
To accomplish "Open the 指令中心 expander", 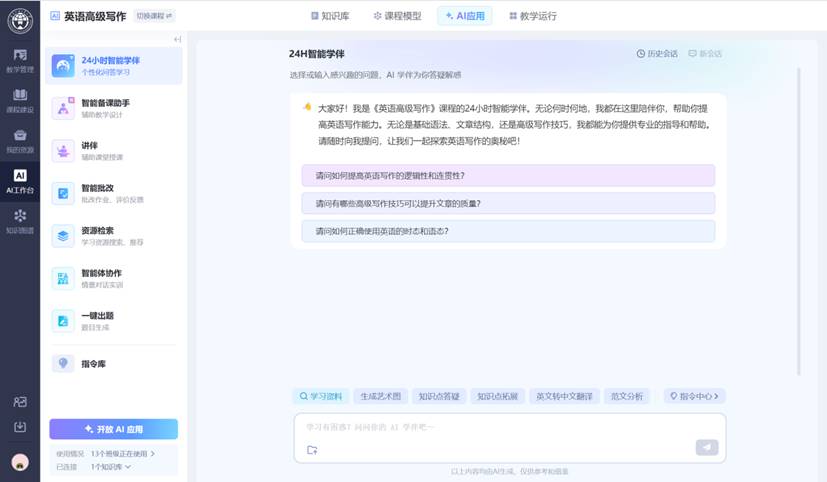I will click(x=694, y=396).
